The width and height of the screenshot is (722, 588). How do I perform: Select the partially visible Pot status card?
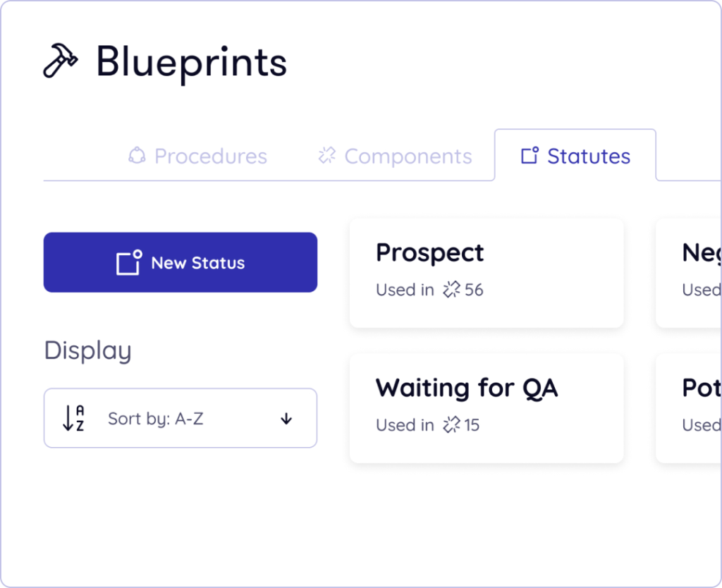(x=690, y=408)
